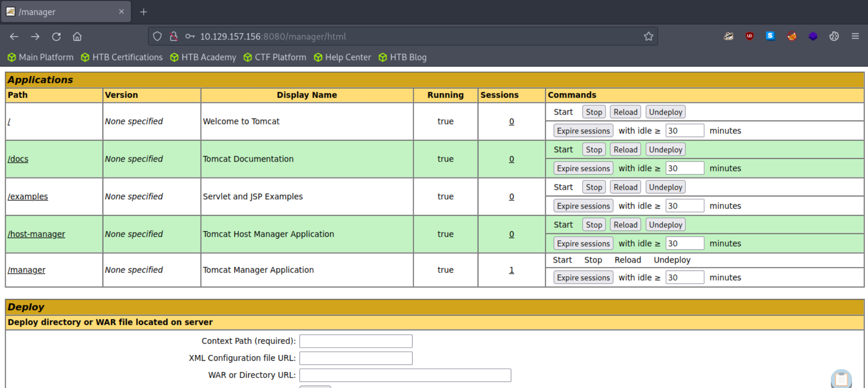Image resolution: width=868 pixels, height=388 pixels.
Task: Open a new browser tab
Action: [x=144, y=12]
